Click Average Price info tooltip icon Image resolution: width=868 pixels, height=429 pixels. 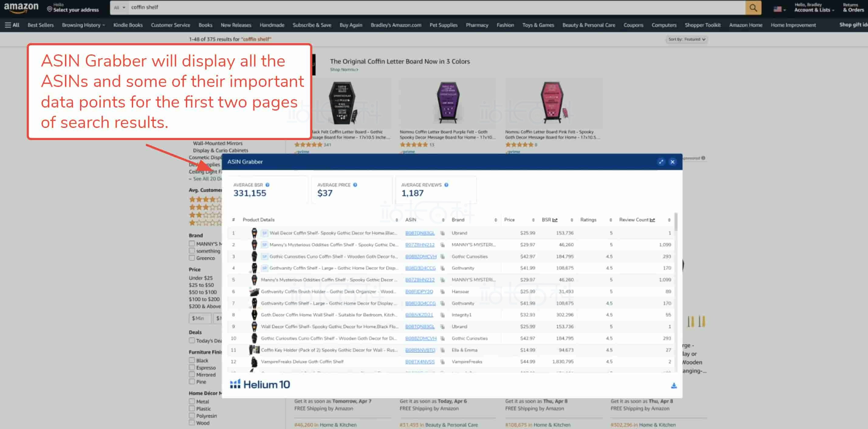pyautogui.click(x=355, y=185)
